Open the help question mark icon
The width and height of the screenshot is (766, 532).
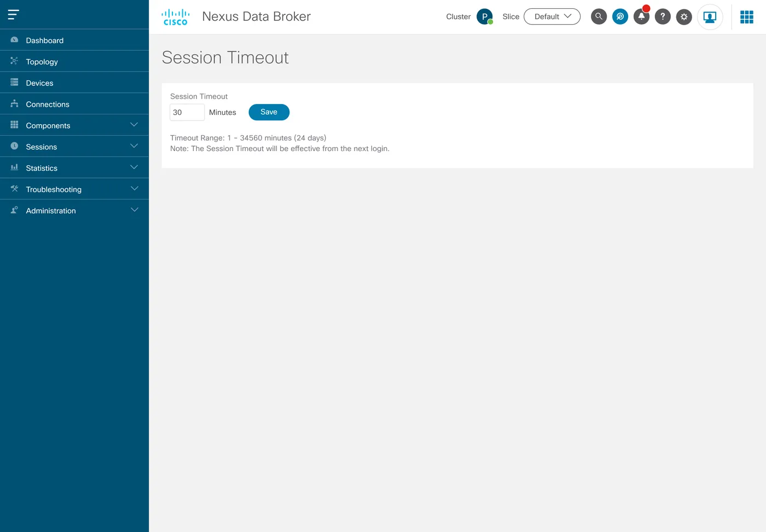(x=663, y=16)
